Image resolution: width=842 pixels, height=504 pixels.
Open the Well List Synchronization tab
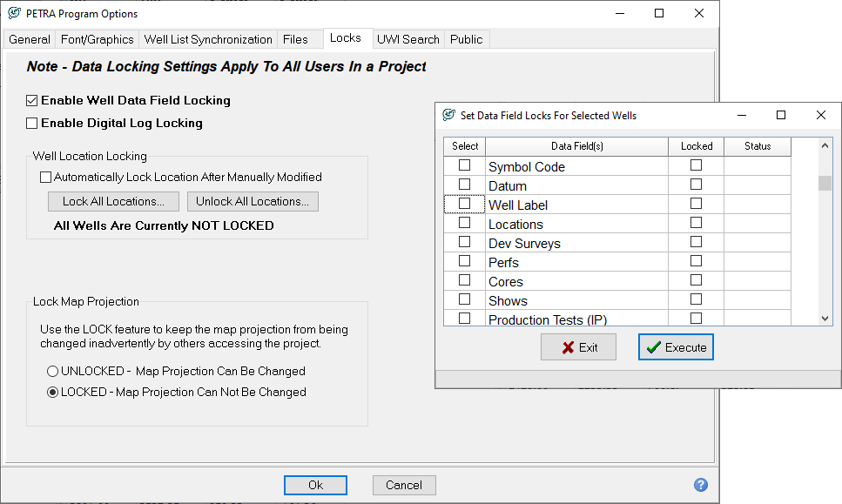(208, 39)
